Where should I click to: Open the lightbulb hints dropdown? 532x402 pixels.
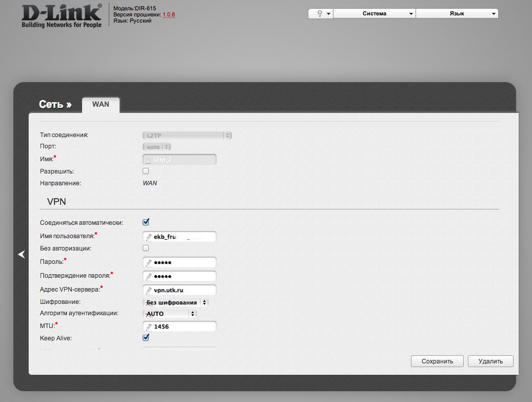(x=321, y=13)
